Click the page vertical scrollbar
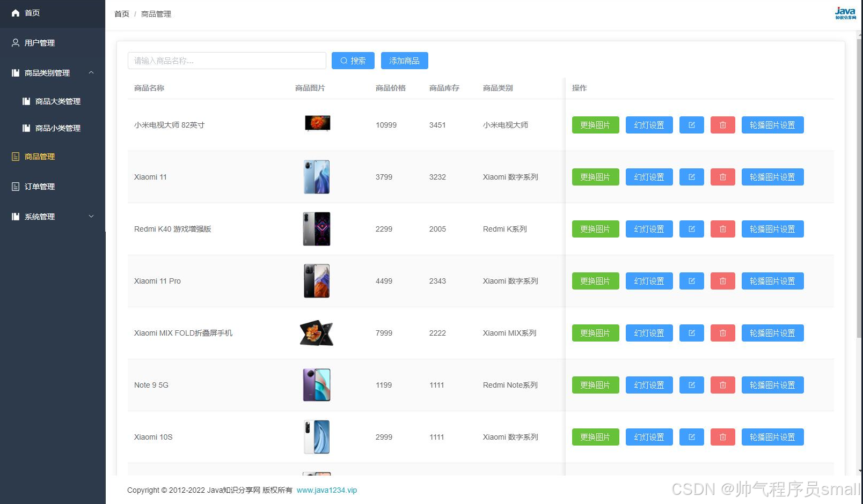 click(860, 188)
